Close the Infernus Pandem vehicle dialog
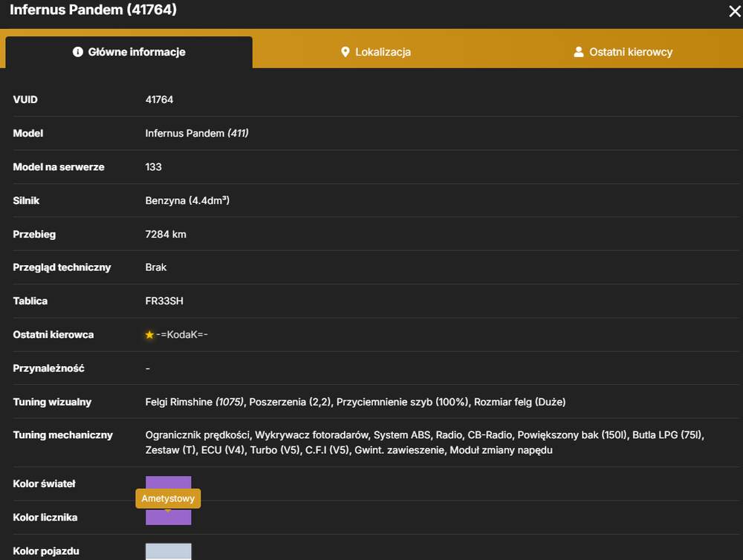Image resolution: width=743 pixels, height=560 pixels. [x=735, y=11]
